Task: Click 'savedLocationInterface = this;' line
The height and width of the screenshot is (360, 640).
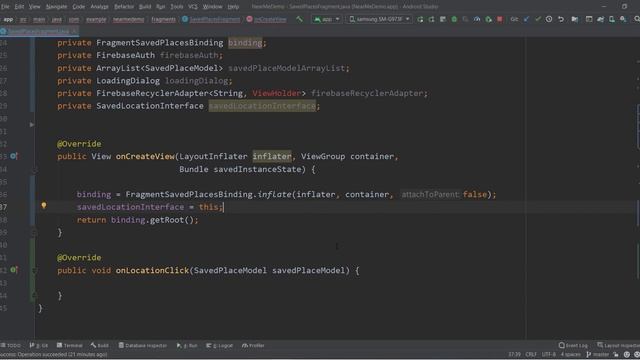Action: pos(150,207)
